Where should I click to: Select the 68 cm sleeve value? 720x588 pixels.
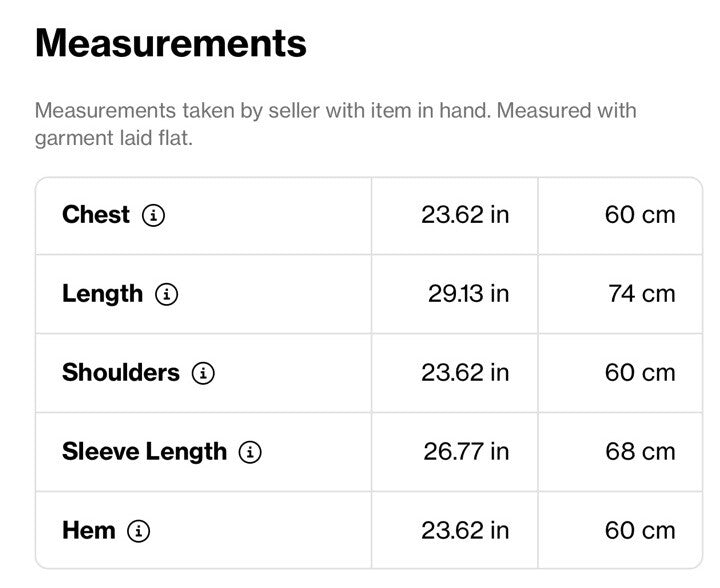pos(640,452)
